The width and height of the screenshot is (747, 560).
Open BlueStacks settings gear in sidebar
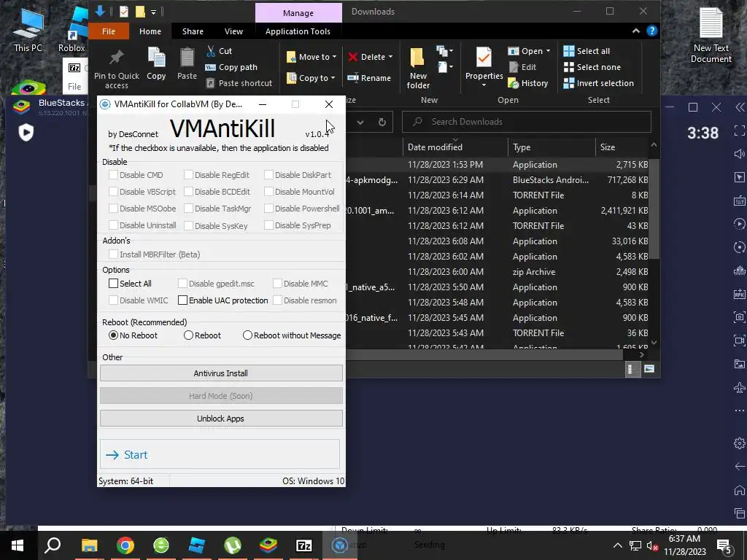(x=739, y=443)
